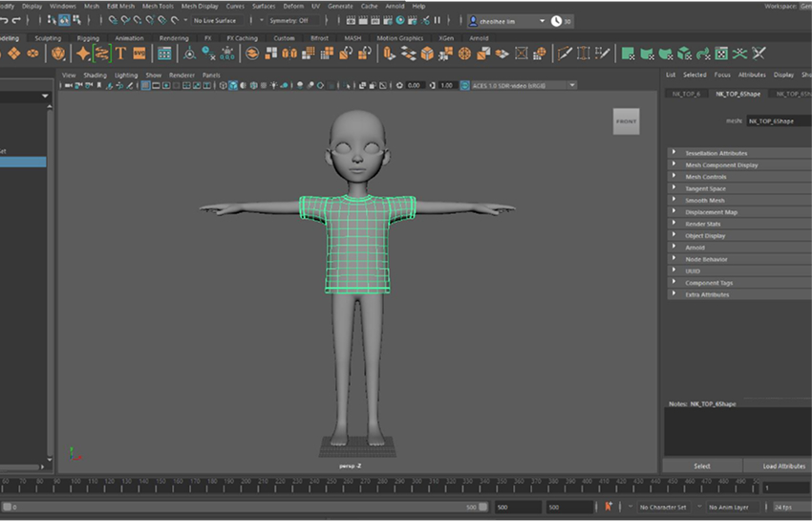
Task: Click the clock icon beside user account
Action: coord(556,20)
